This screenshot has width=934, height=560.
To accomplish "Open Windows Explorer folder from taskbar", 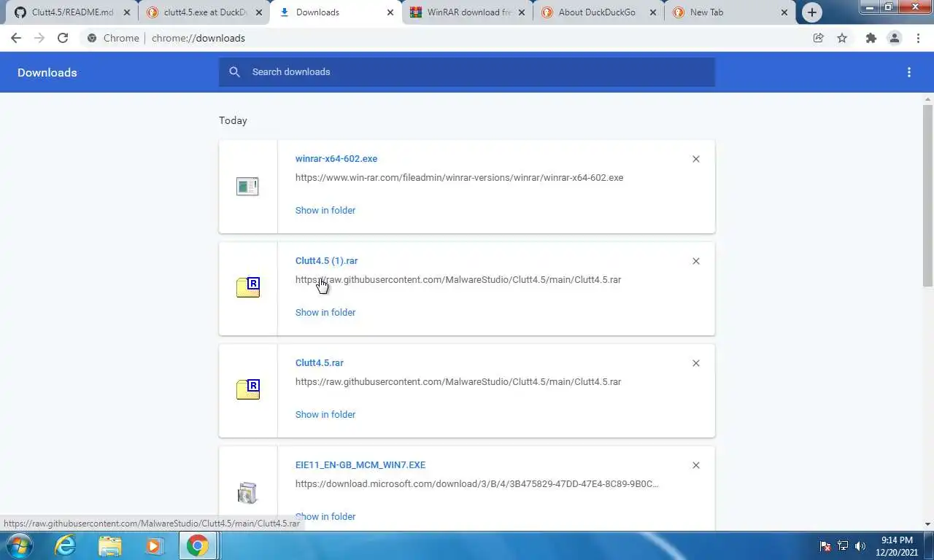I will pos(109,545).
